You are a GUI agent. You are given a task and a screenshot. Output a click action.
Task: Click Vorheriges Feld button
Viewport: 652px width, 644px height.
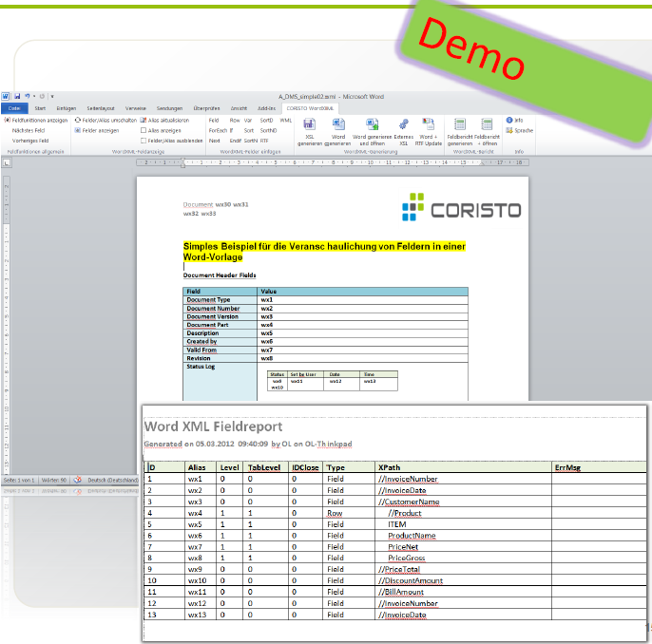point(30,141)
